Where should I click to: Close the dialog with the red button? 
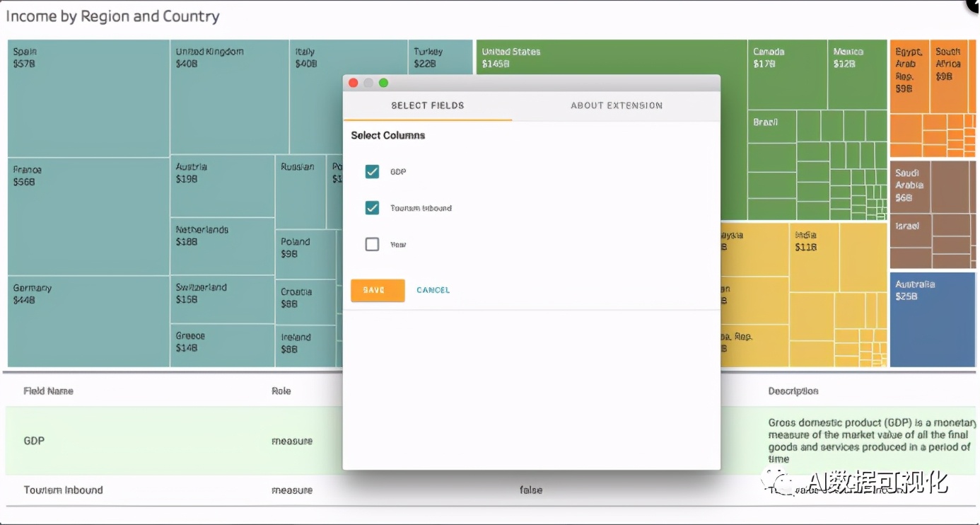tap(354, 83)
